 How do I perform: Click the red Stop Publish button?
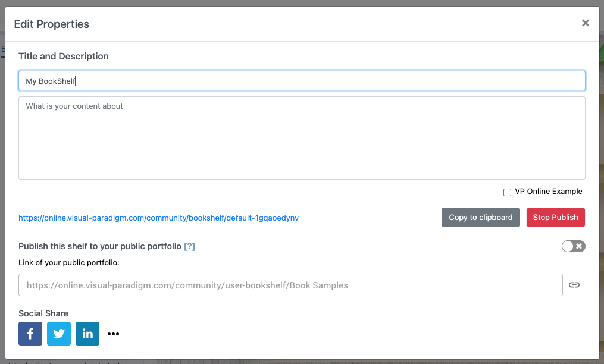(555, 218)
